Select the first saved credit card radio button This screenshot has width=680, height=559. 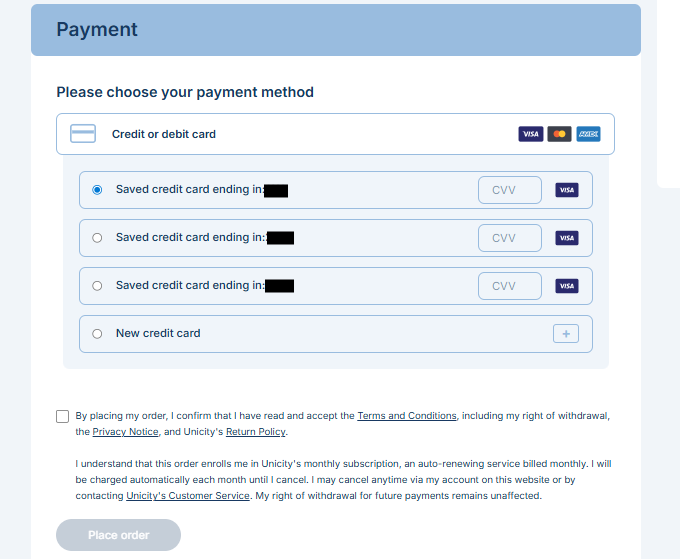[x=97, y=190]
